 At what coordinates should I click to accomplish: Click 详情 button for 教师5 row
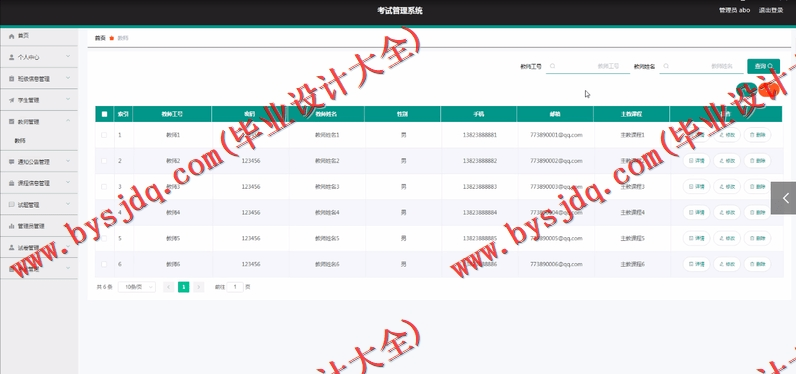pyautogui.click(x=696, y=239)
